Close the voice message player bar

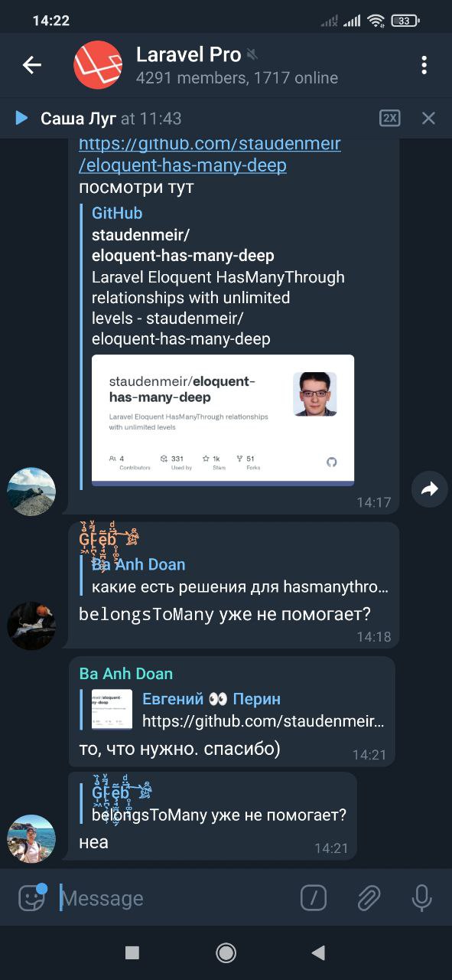(428, 118)
